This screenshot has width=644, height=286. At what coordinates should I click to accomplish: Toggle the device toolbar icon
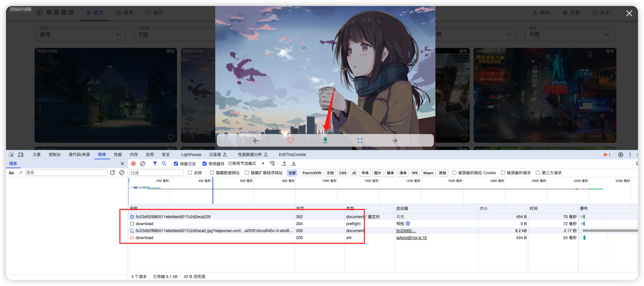(21, 155)
